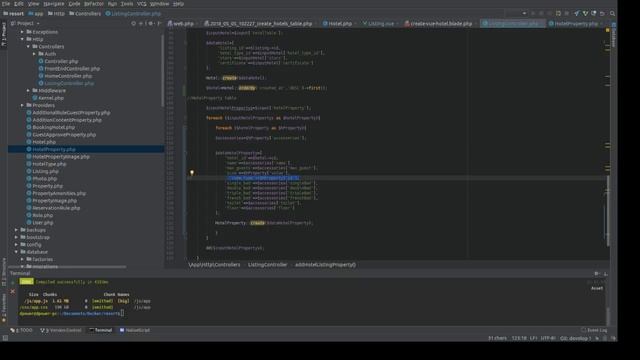Collapse the Http folder
This screenshot has height=360, width=640.
22,39
